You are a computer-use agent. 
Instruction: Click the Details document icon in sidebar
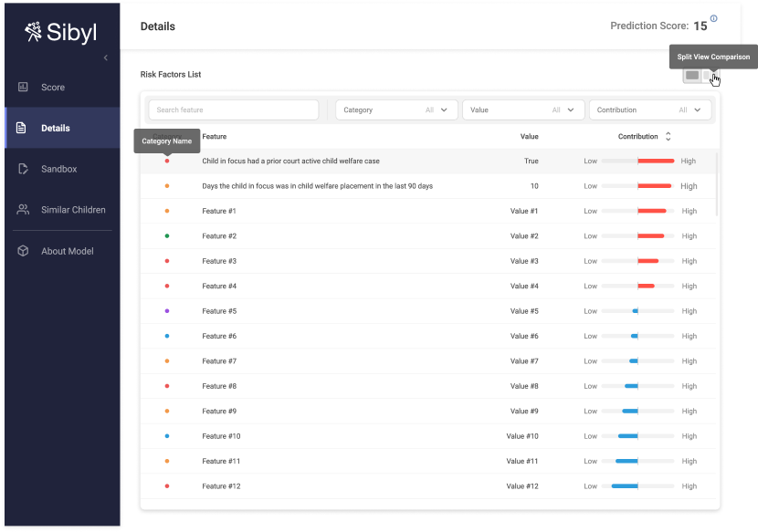(x=23, y=129)
